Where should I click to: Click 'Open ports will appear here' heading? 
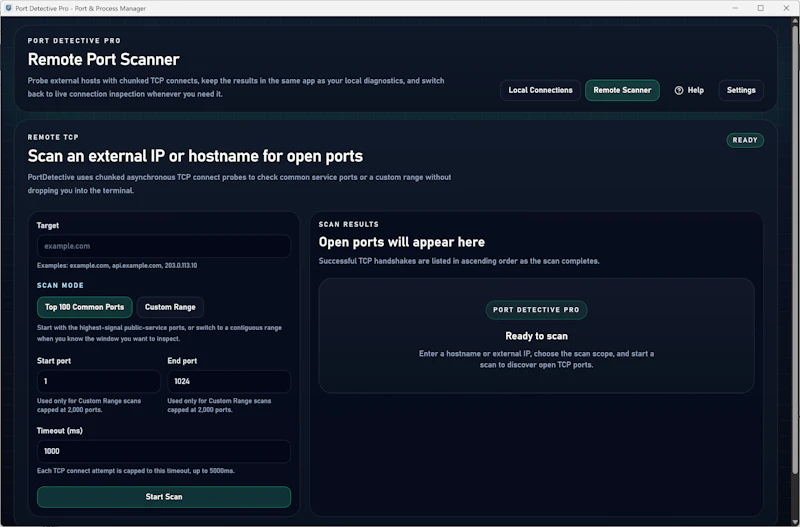click(x=402, y=242)
